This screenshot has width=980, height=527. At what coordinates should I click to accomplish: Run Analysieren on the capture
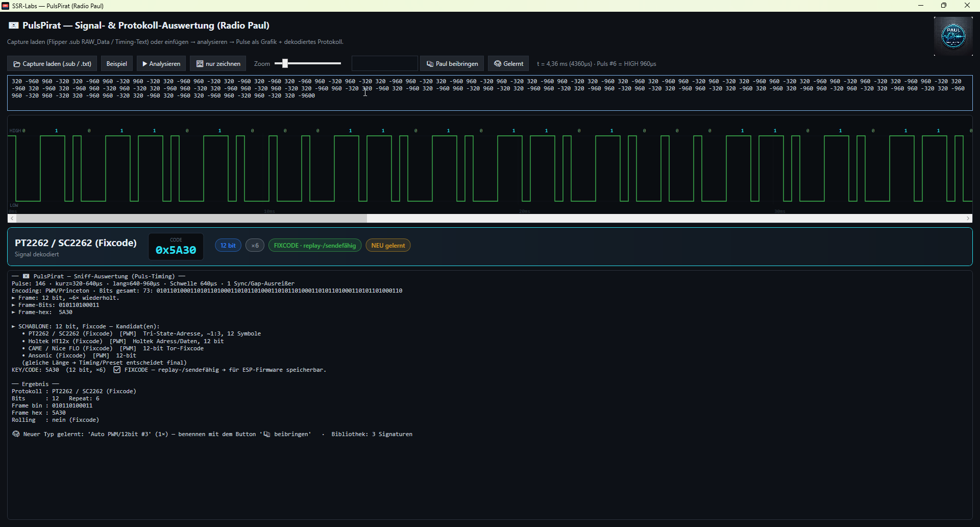tap(161, 64)
